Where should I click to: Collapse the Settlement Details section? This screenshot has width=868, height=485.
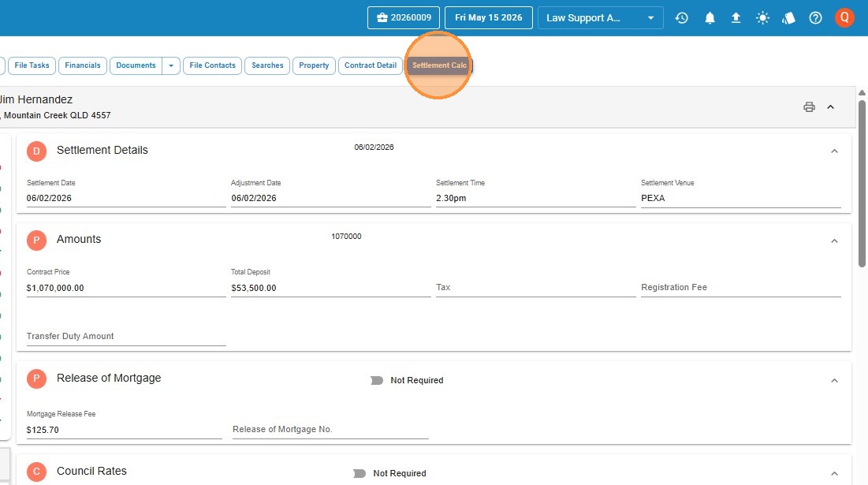834,151
